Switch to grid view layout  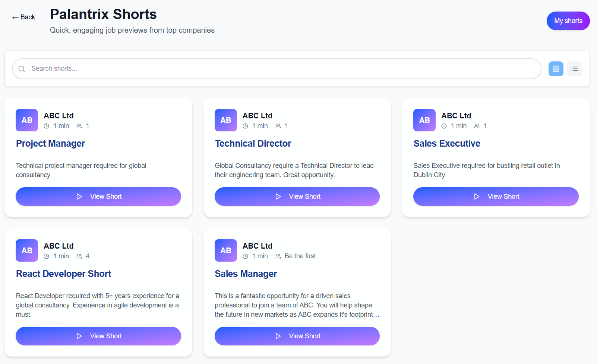[556, 69]
